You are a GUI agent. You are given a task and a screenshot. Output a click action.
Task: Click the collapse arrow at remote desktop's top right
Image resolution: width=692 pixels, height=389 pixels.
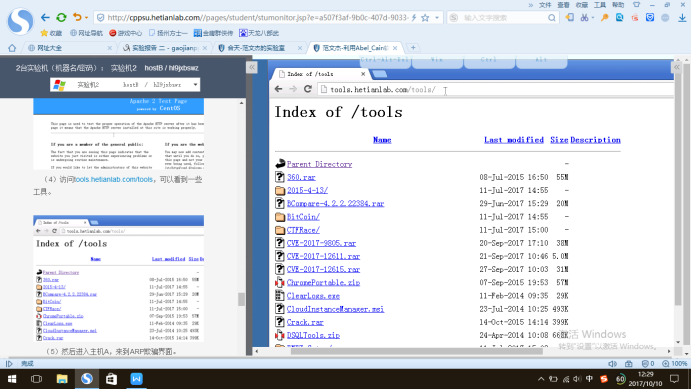[x=677, y=67]
